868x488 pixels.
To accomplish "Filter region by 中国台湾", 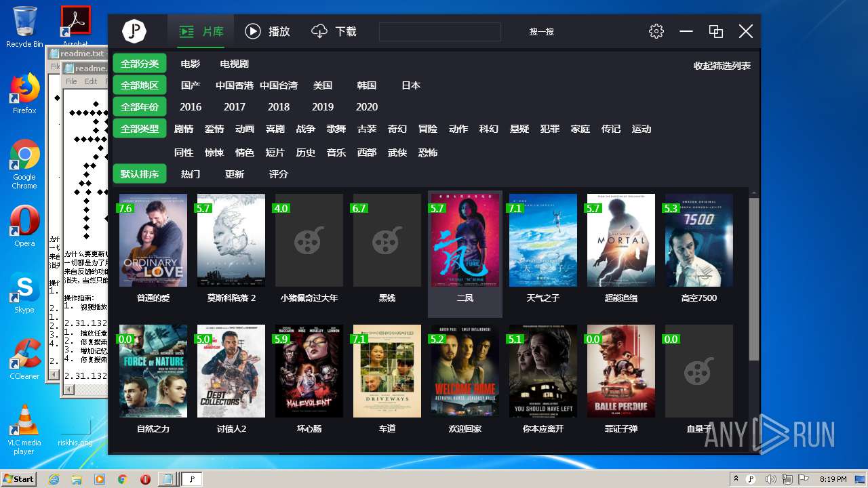I will 279,85.
